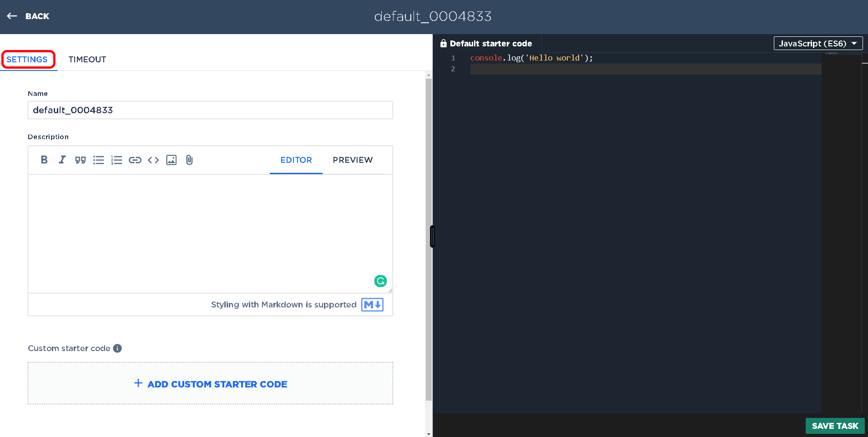Click inside the Description text area
868x437 pixels.
(210, 234)
